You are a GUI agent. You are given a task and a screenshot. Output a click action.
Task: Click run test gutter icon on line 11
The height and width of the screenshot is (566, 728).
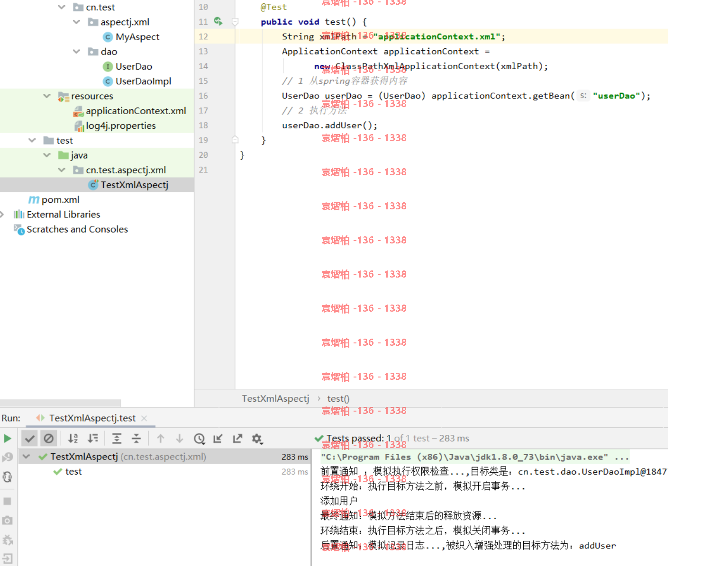(218, 21)
